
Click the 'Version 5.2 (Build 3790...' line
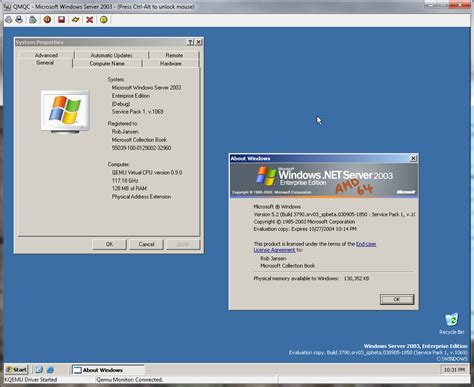[x=334, y=214]
